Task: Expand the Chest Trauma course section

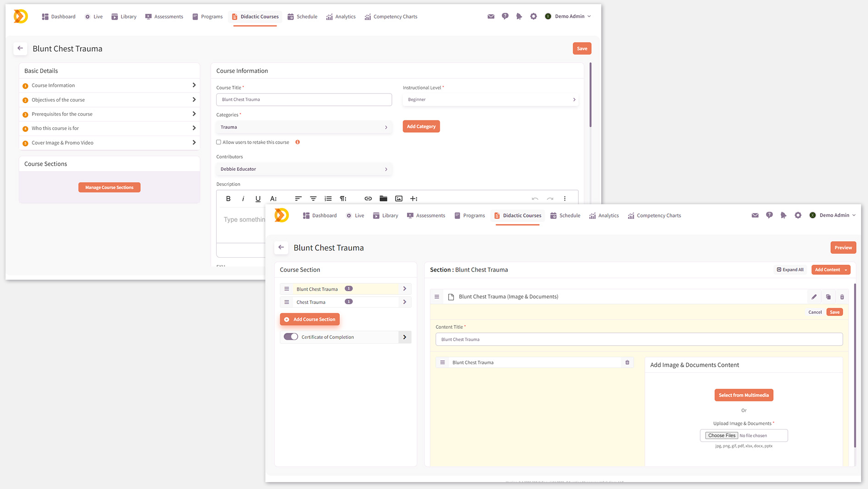Action: pos(404,302)
